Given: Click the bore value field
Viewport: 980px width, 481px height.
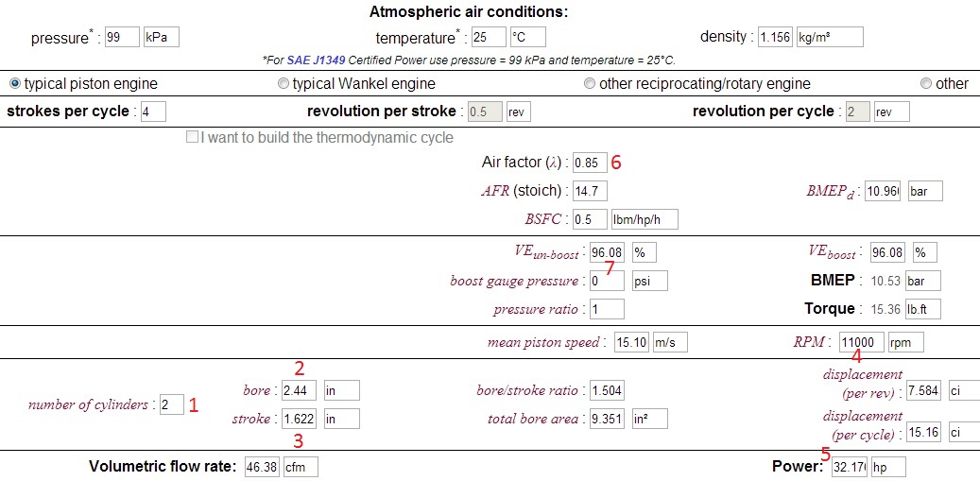Looking at the screenshot, I should point(299,390).
